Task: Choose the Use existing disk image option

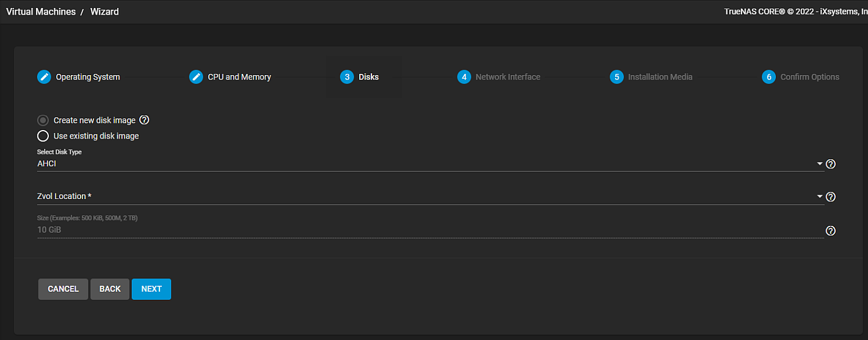Action: click(x=43, y=136)
